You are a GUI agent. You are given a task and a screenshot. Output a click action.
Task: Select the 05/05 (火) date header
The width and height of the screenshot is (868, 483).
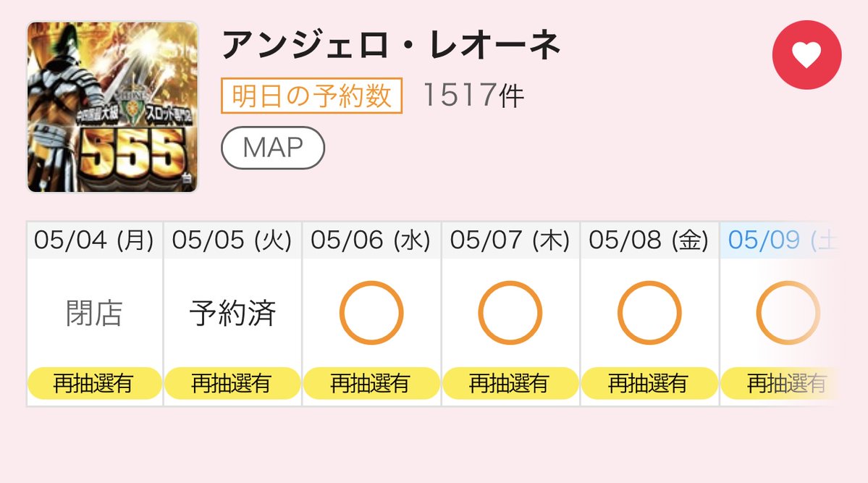coord(232,240)
